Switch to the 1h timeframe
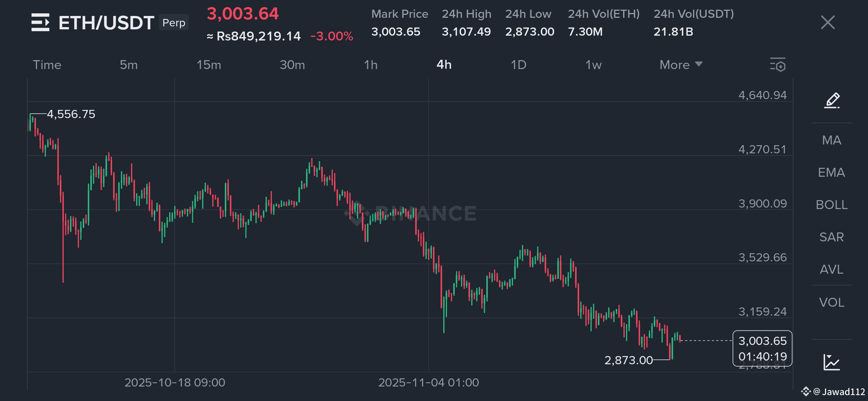The height and width of the screenshot is (401, 868). coord(371,65)
